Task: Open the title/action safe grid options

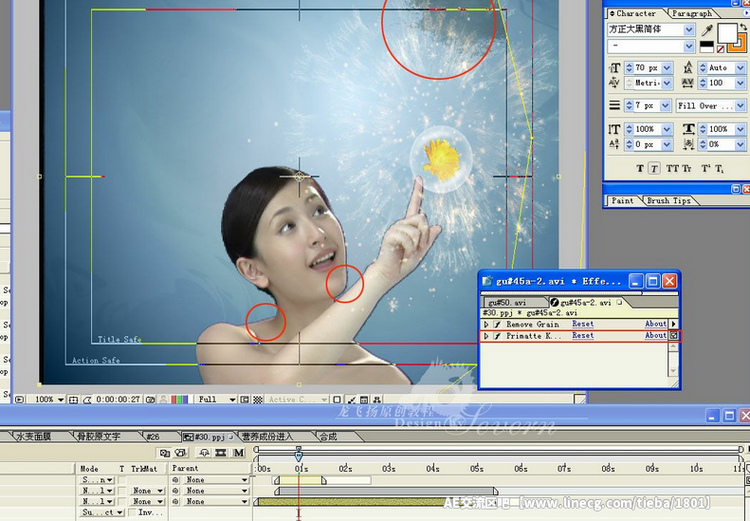Action: [73, 399]
